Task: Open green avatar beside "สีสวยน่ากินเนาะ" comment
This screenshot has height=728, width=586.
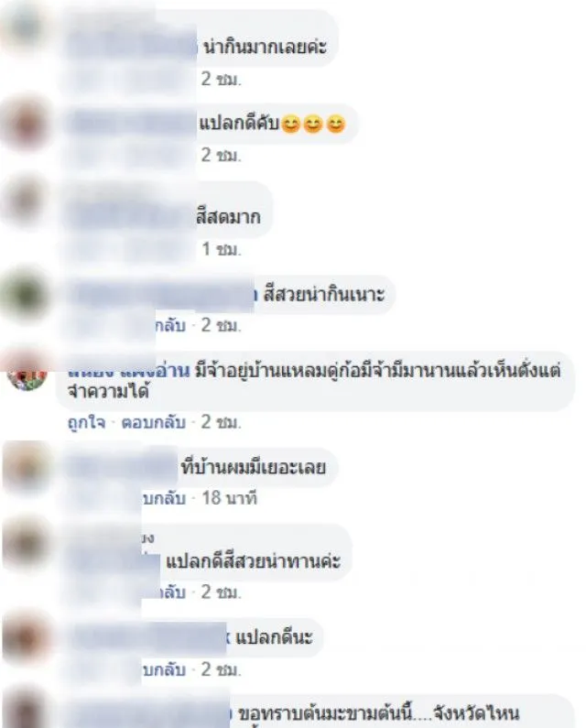Action: [26, 294]
